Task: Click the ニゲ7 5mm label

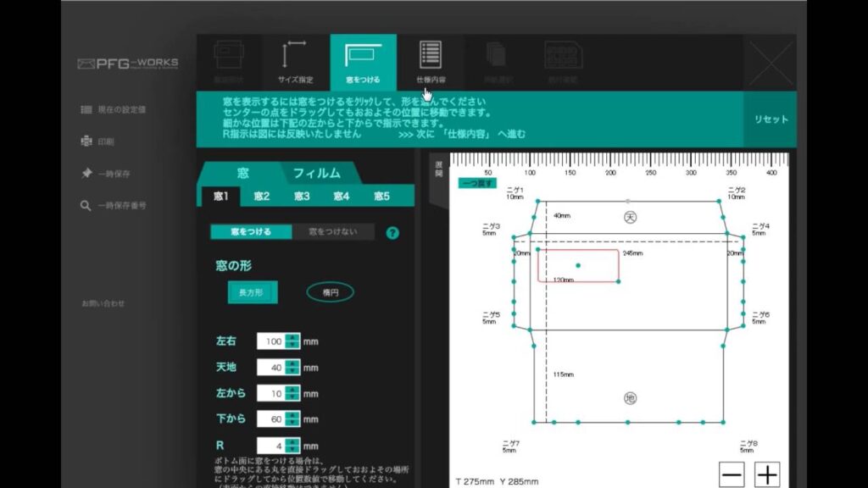Action: [x=510, y=446]
